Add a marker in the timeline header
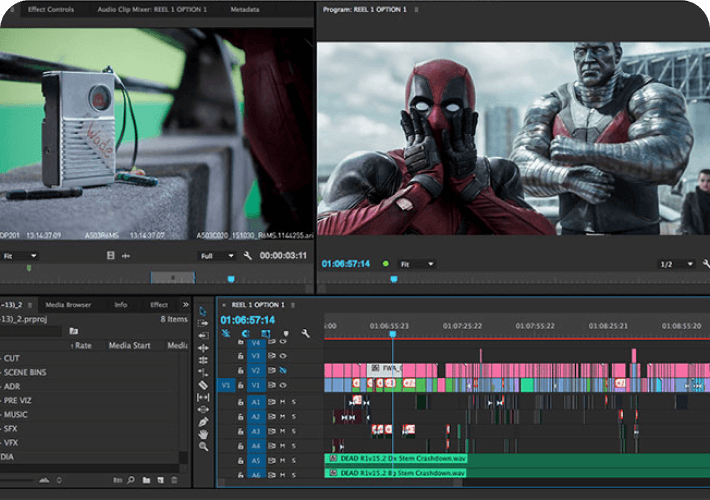710x500 pixels. point(286,334)
